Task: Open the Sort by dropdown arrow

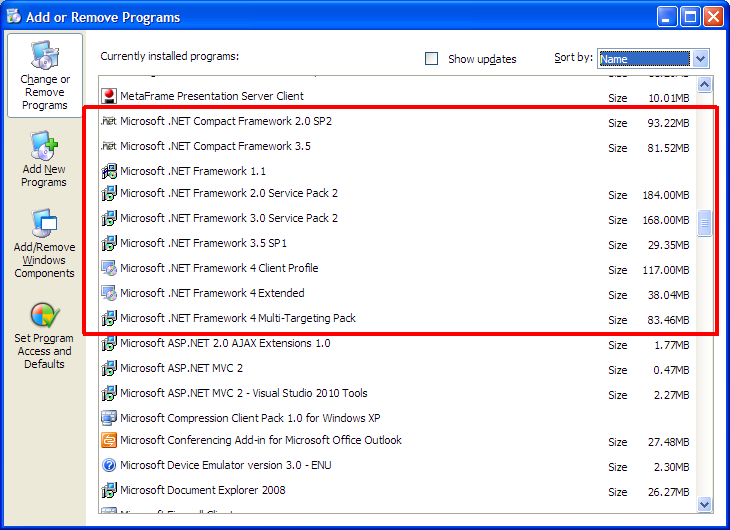Action: click(700, 59)
